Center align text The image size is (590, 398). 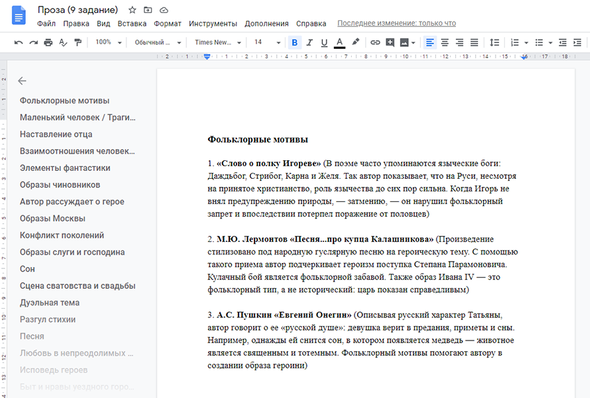pyautogui.click(x=445, y=43)
